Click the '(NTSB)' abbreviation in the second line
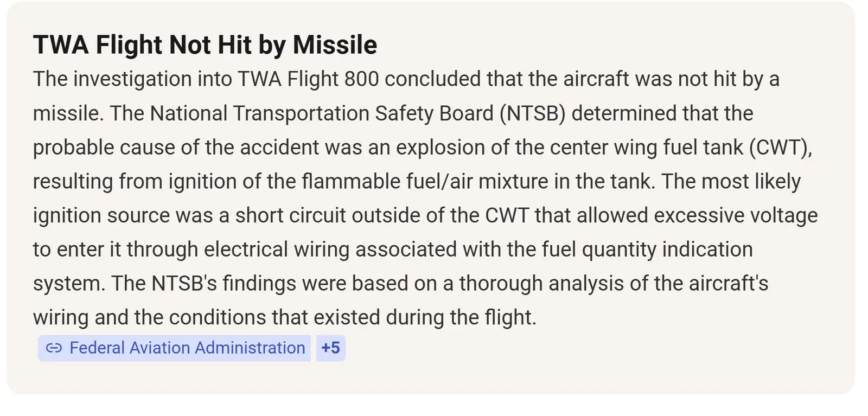Image resolution: width=868 pixels, height=416 pixels. coord(533,113)
